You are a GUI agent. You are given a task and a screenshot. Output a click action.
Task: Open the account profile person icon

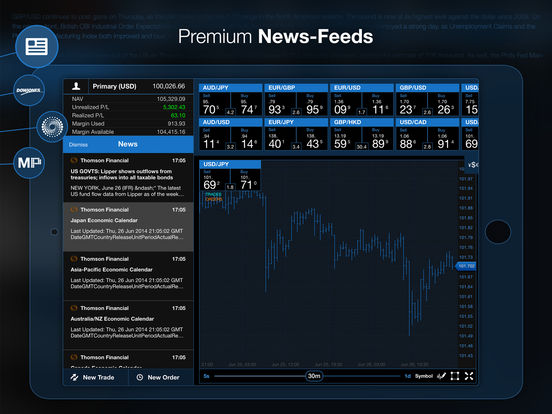[x=76, y=86]
